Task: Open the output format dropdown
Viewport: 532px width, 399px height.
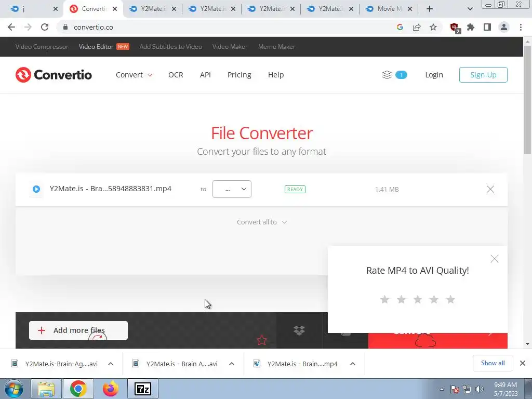Action: (x=232, y=189)
